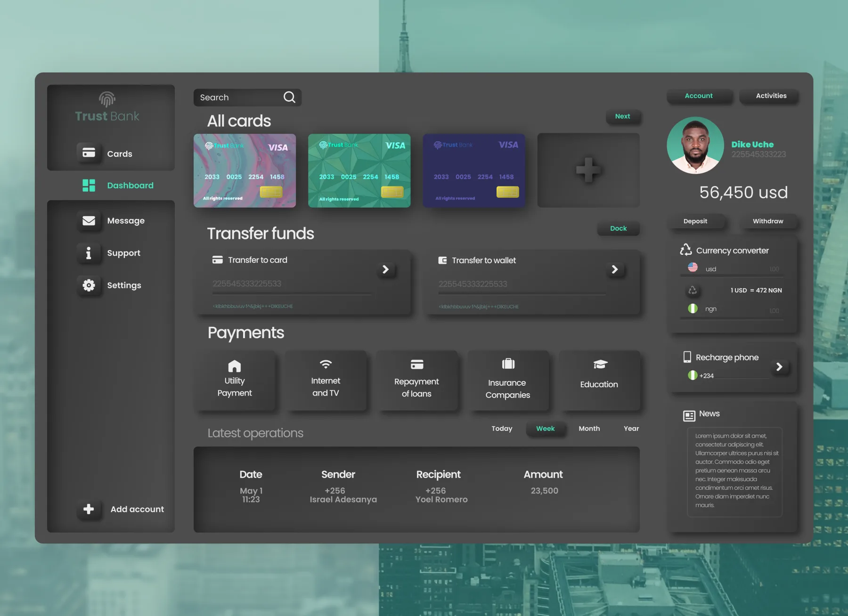Screen dimensions: 848x616
Task: Click the Amount column header
Action: pyautogui.click(x=543, y=475)
